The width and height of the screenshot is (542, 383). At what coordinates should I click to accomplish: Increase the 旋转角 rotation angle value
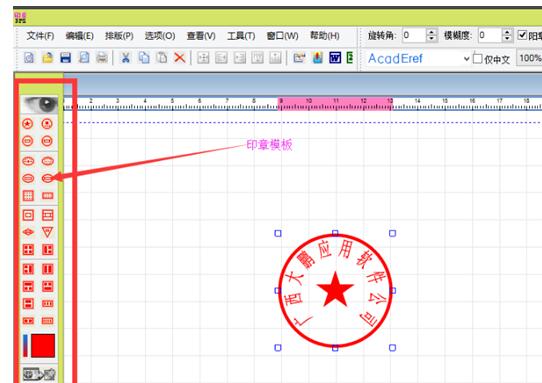(431, 32)
